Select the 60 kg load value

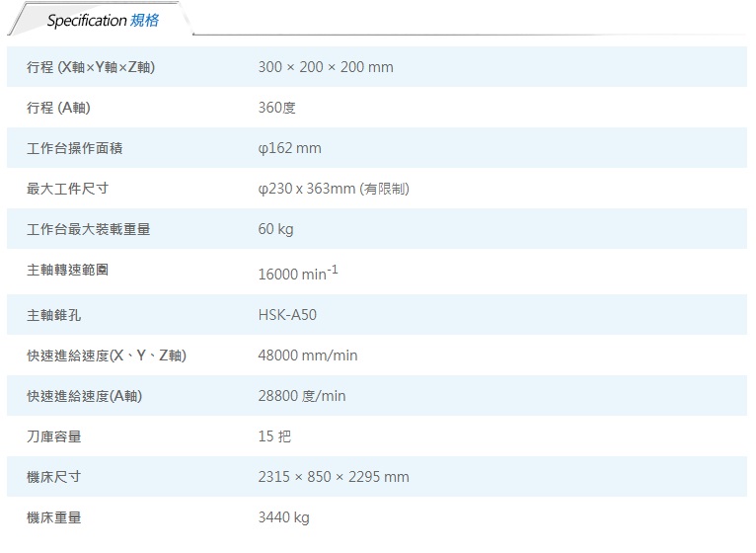pos(275,229)
